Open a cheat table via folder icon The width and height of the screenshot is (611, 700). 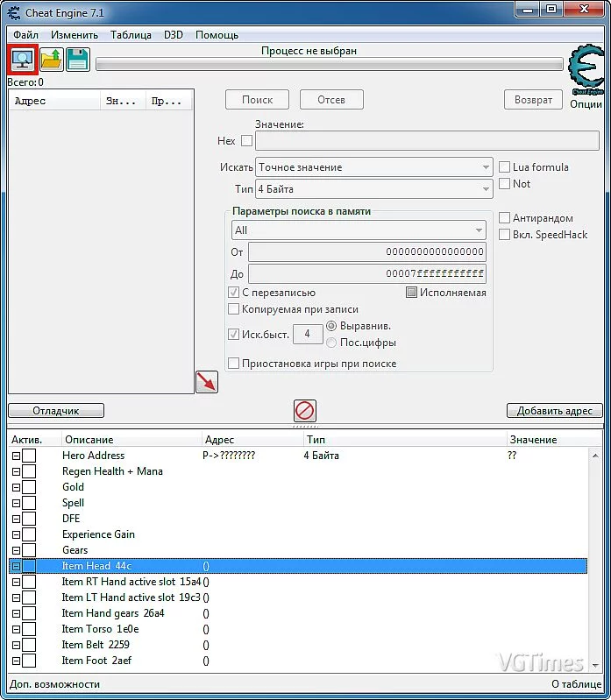tap(52, 60)
